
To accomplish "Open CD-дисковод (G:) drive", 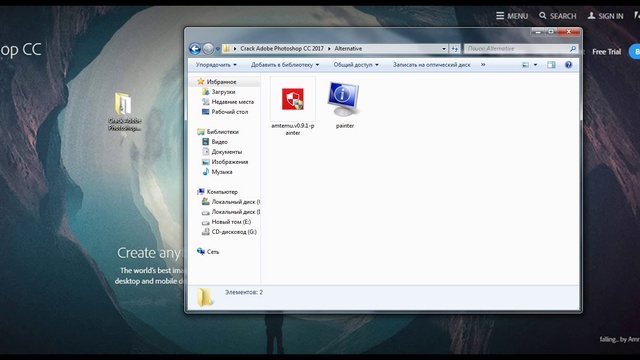I will [x=234, y=232].
